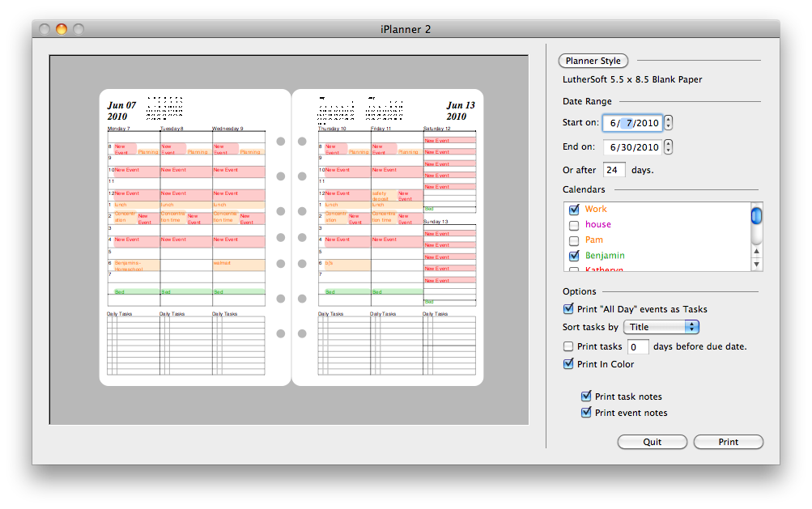
Task: Adjust the Start on date stepper
Action: click(669, 123)
